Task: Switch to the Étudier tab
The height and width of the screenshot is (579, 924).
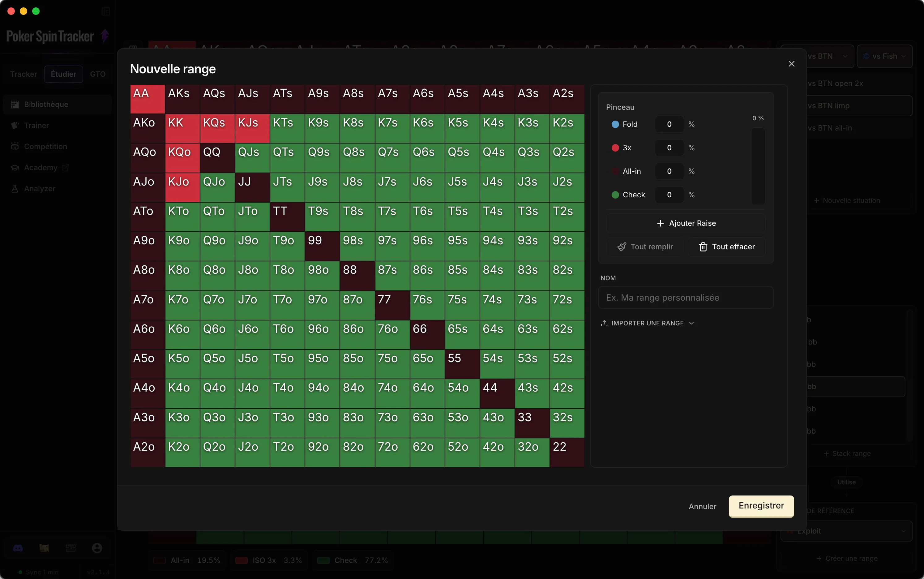Action: (x=63, y=74)
